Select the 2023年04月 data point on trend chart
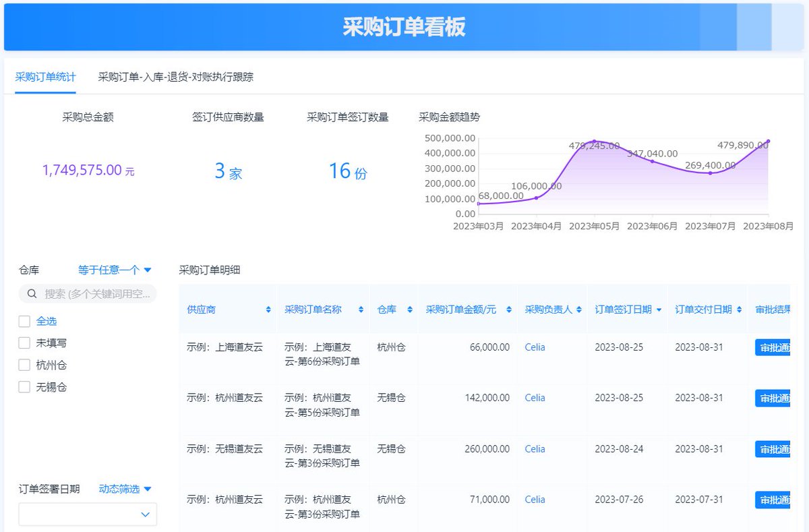This screenshot has height=532, width=809. click(536, 198)
